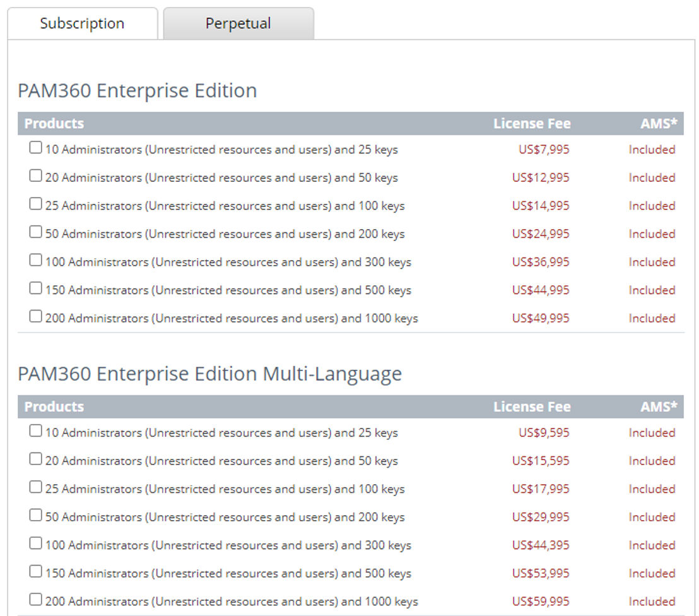Check 100 Administrators option in Multi-Language edition
The image size is (699, 616).
pyautogui.click(x=36, y=543)
